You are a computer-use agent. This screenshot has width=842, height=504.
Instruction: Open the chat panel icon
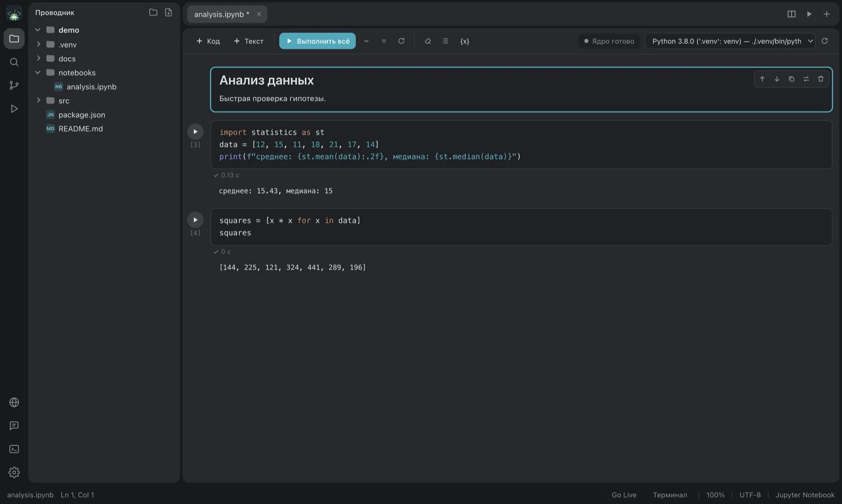click(14, 426)
